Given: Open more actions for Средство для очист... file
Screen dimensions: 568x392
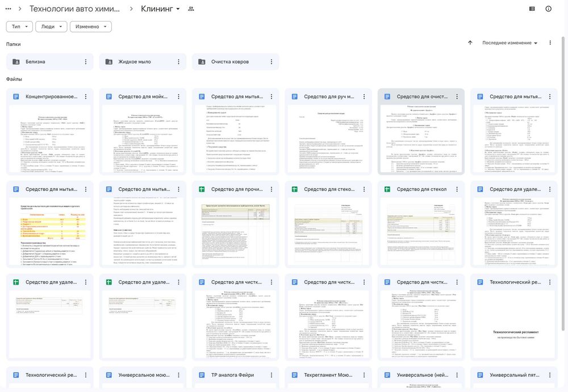Looking at the screenshot, I should click(457, 97).
